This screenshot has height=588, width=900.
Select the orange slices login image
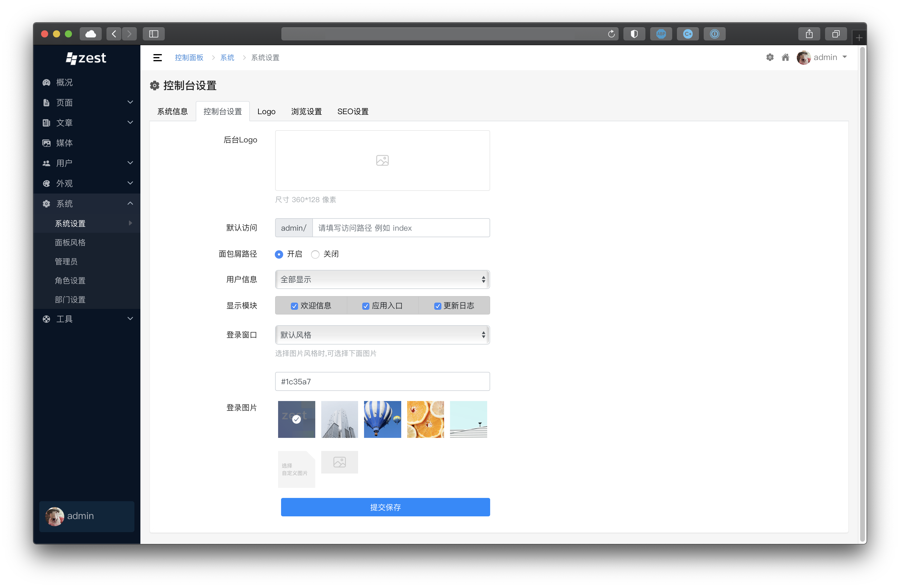pyautogui.click(x=425, y=419)
